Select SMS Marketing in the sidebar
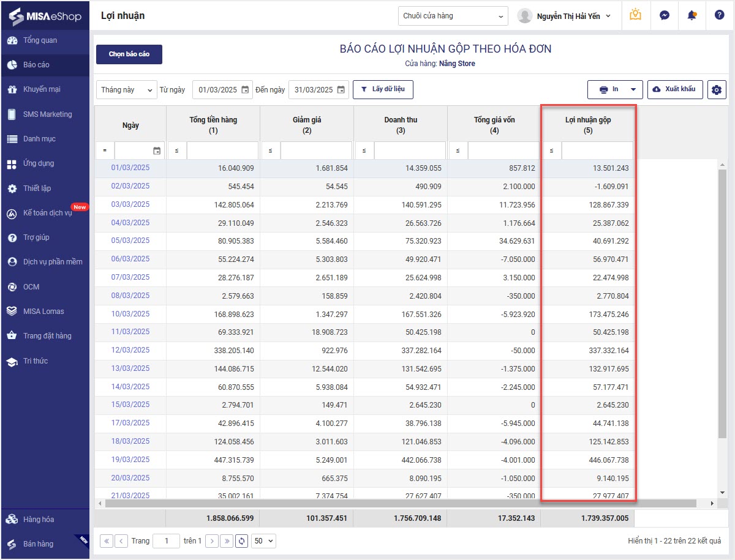 pyautogui.click(x=47, y=114)
